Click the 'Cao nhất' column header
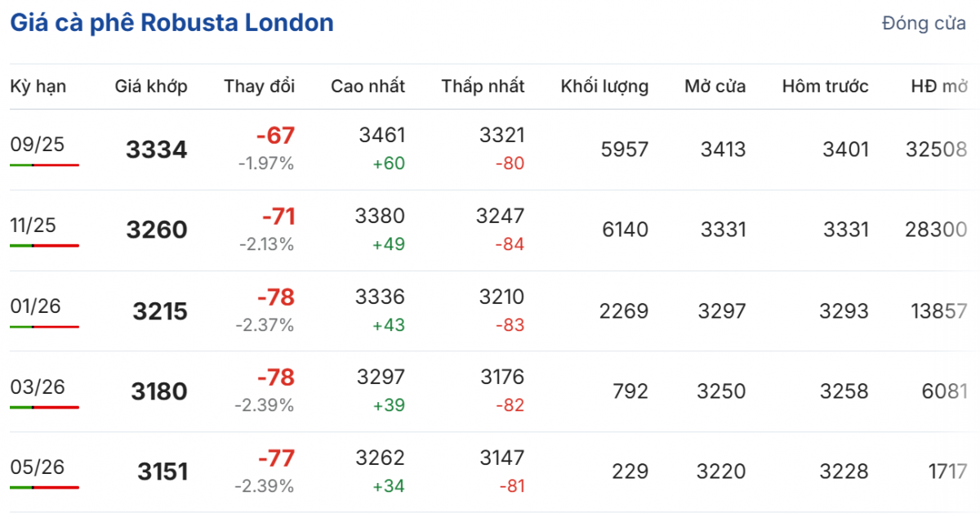 [367, 87]
